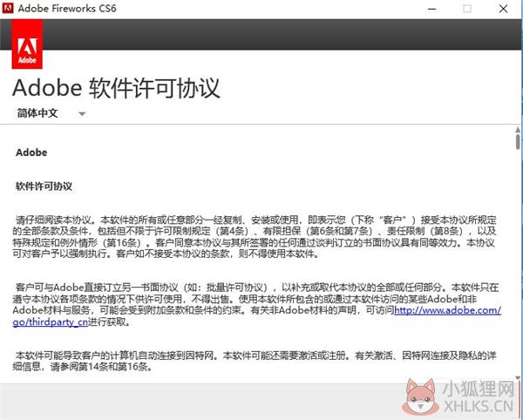Image resolution: width=523 pixels, height=420 pixels.
Task: Click the window title Adobe Fireworks CS6
Action: (x=67, y=8)
